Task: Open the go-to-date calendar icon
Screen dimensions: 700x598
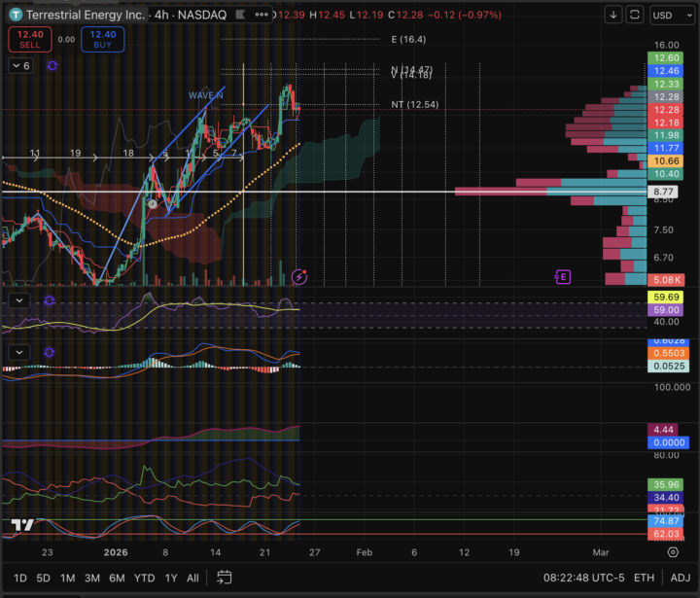Action: [225, 578]
